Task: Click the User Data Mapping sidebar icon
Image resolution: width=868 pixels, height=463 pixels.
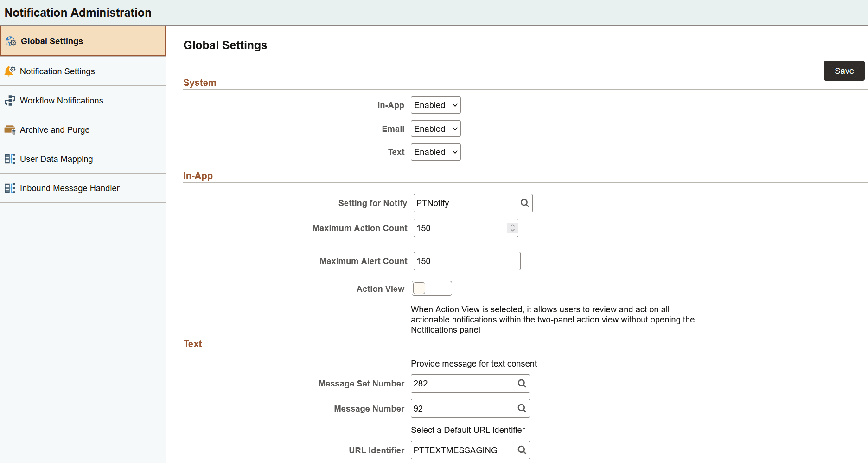Action: point(10,159)
